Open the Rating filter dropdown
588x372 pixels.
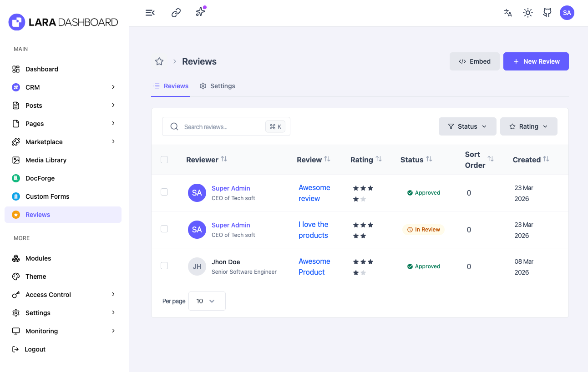click(x=528, y=126)
